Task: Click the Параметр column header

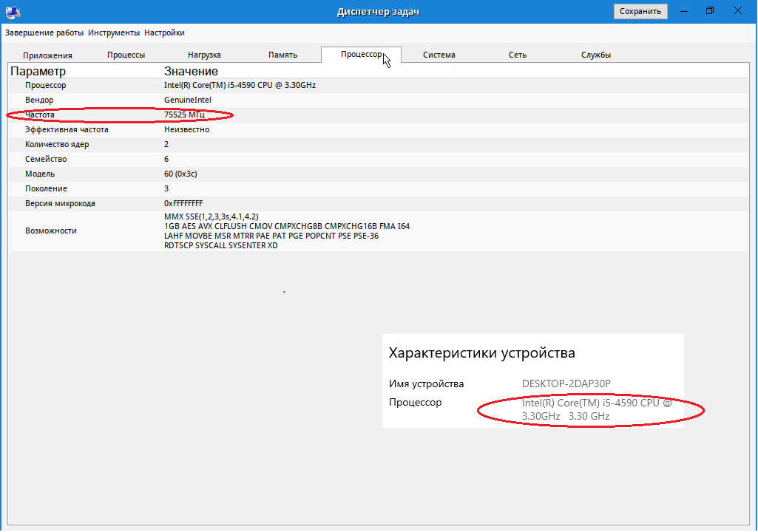Action: [85, 71]
